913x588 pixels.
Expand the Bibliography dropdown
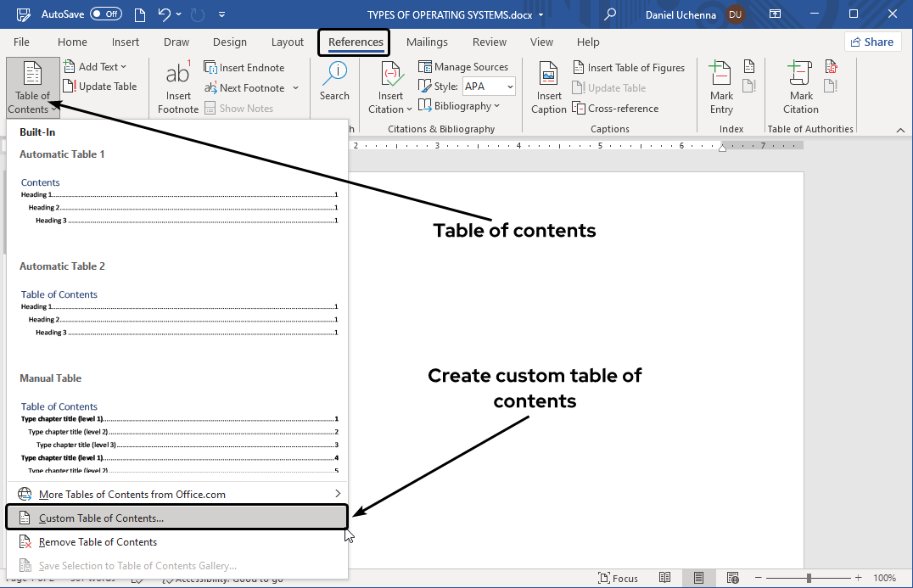[461, 105]
